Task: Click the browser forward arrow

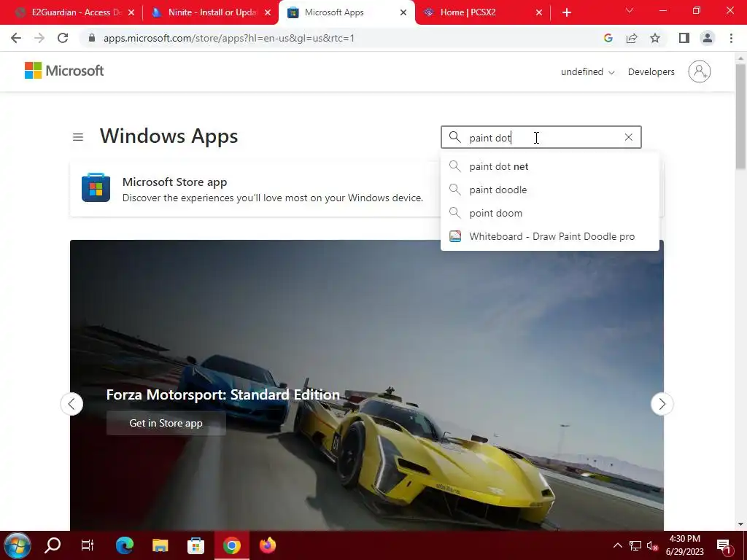Action: coord(39,38)
